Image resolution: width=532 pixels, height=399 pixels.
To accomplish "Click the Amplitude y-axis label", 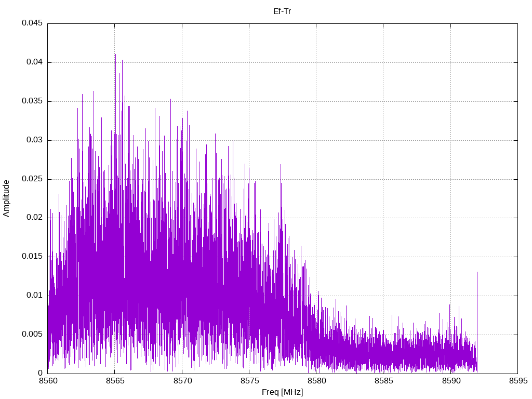I will 6,198.
